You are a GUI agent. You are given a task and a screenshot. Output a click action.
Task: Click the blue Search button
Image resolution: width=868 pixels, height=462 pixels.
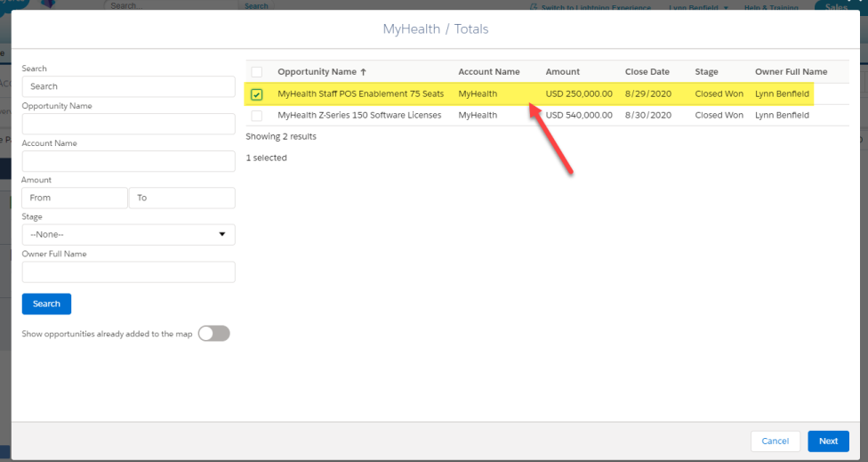point(46,304)
